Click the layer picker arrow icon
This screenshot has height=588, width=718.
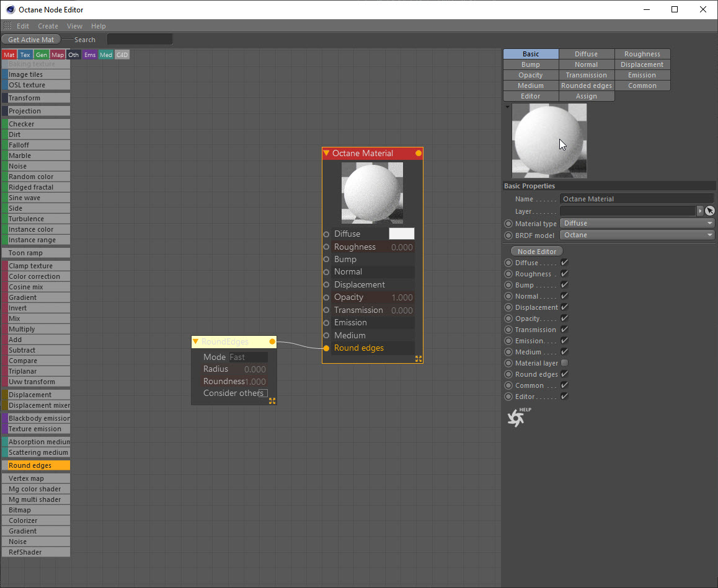tap(710, 211)
